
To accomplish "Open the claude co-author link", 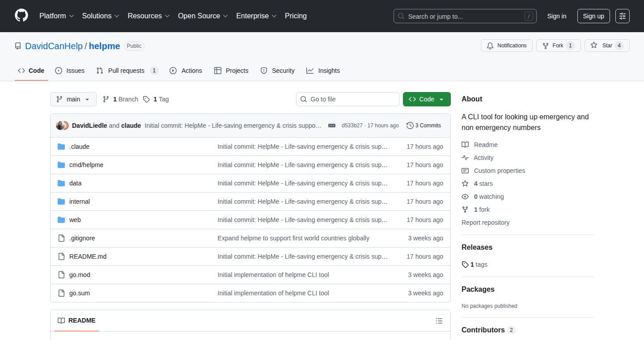I will point(131,126).
